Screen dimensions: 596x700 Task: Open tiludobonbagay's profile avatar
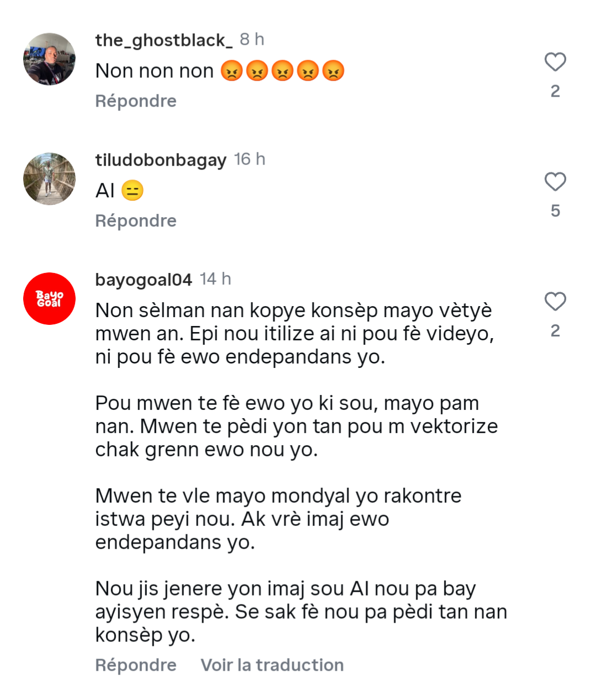pos(49,179)
